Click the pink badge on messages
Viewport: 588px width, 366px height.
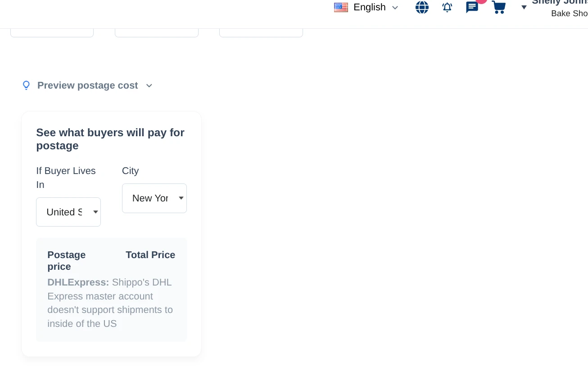tap(481, 1)
